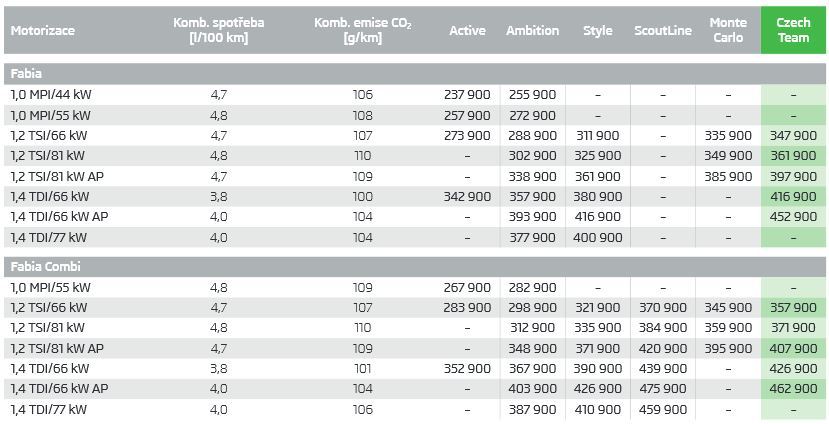Select the ScoutLine column header
The image size is (829, 424).
pyautogui.click(x=662, y=30)
